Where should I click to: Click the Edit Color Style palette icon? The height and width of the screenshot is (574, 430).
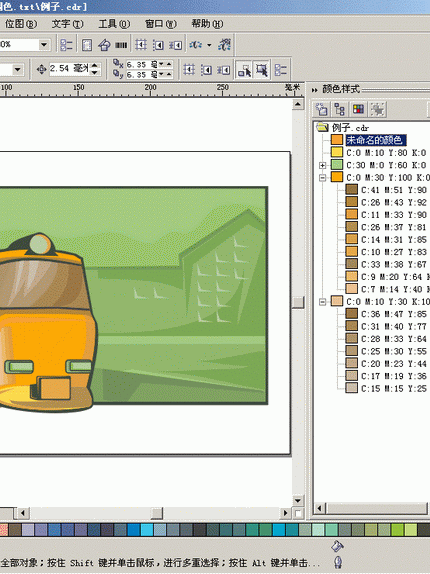point(358,109)
